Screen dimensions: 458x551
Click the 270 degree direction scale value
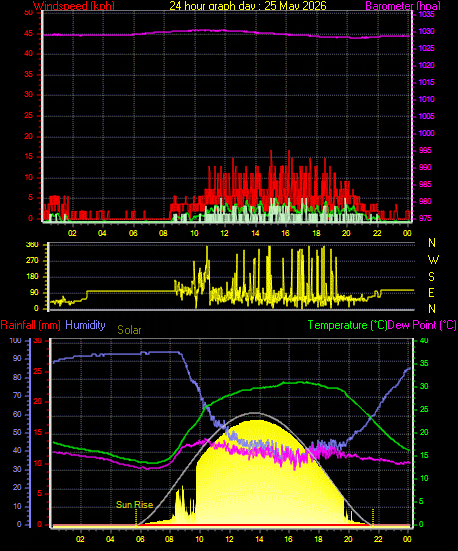point(32,261)
